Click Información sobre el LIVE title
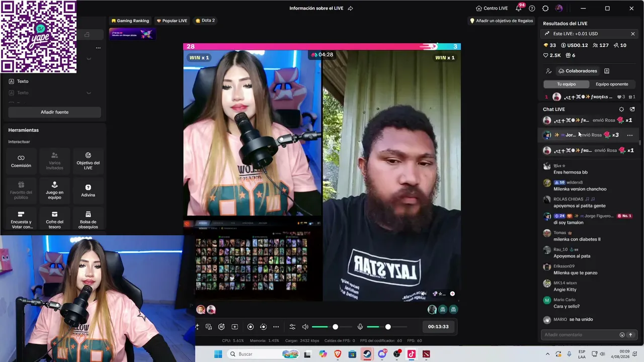The height and width of the screenshot is (362, 644). 316,8
